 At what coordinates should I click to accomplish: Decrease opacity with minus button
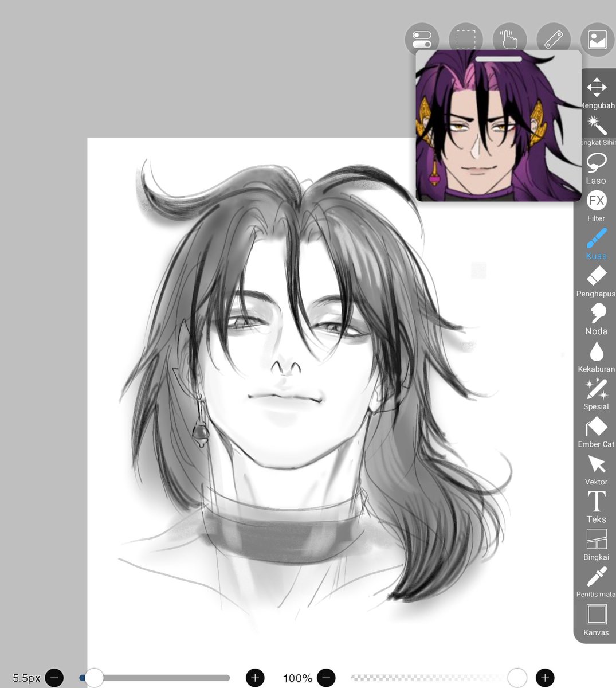point(326,678)
